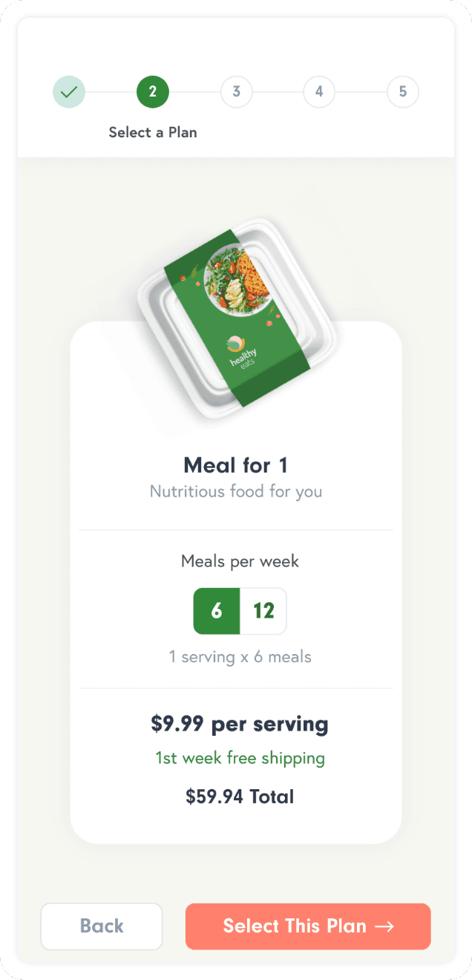Click the "1st week free shipping" link
The height and width of the screenshot is (980, 472).
(x=240, y=758)
